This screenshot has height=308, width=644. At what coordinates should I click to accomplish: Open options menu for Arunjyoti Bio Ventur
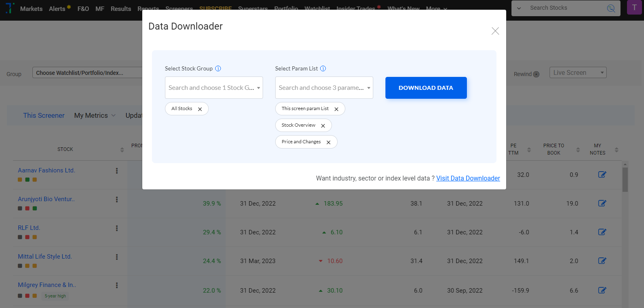[x=117, y=200]
